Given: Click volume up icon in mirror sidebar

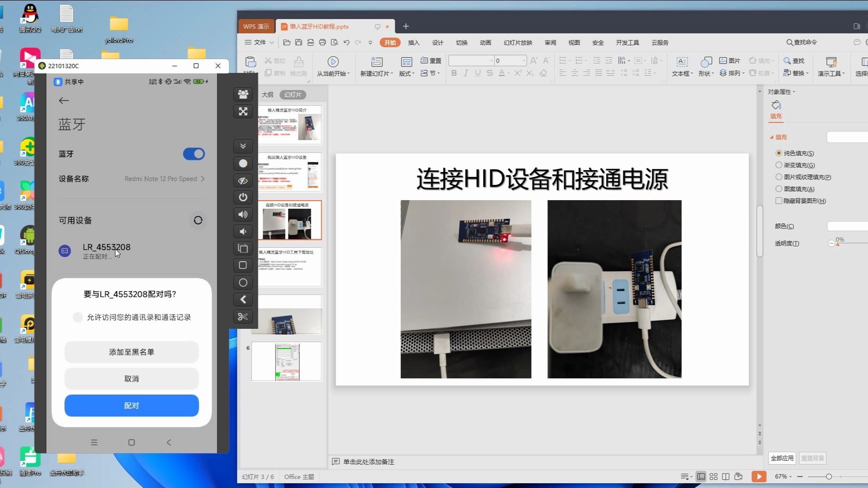Looking at the screenshot, I should 243,214.
